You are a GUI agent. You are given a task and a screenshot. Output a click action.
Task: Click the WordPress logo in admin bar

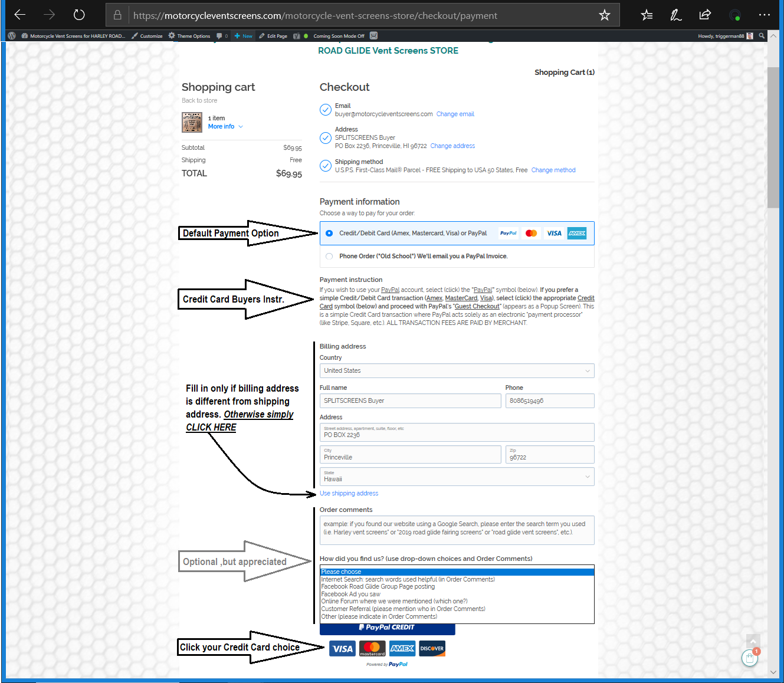click(x=12, y=35)
